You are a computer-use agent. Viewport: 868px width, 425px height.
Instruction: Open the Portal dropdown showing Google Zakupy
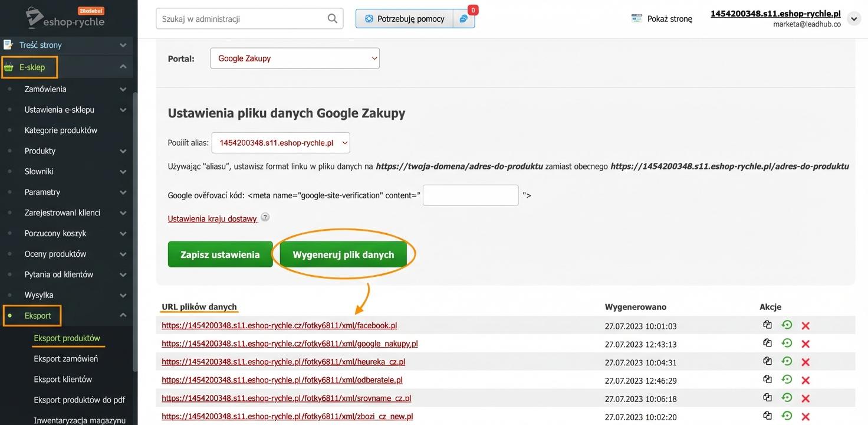(295, 58)
